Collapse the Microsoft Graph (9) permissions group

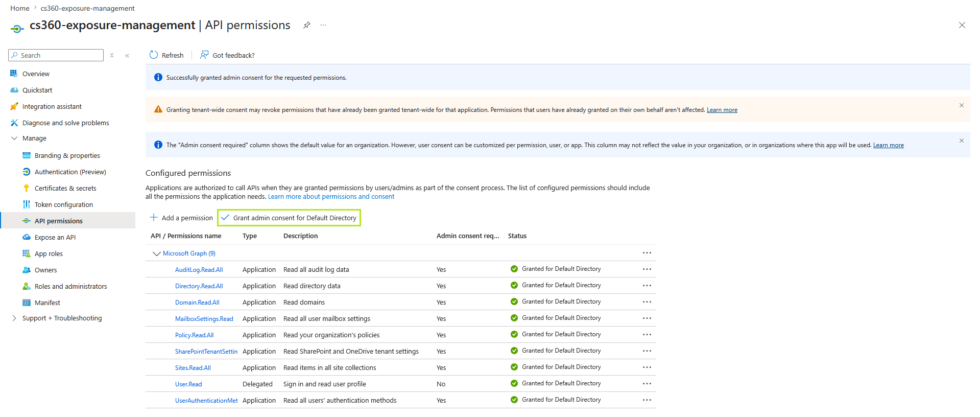click(x=157, y=253)
